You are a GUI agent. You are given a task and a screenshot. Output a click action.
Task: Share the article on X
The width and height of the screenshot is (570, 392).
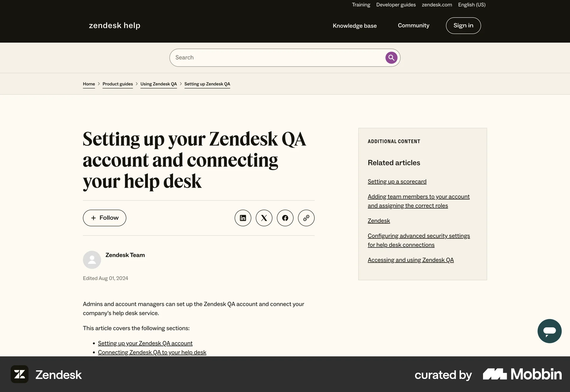tap(264, 218)
